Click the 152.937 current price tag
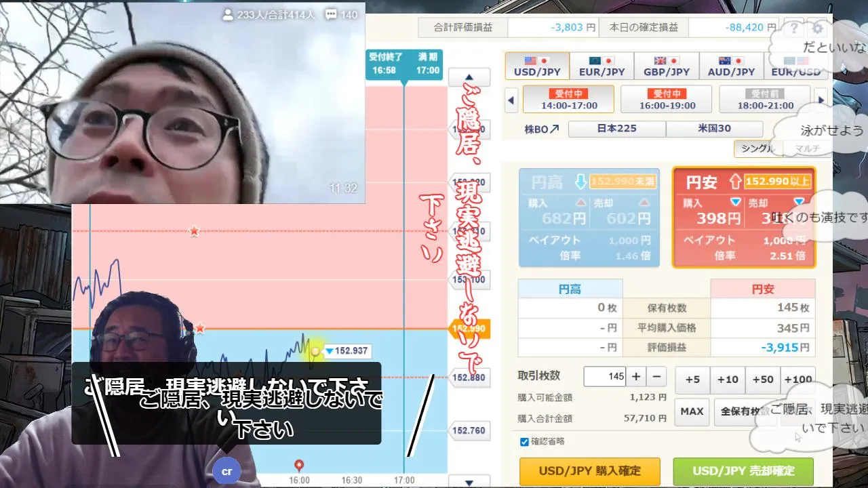Image resolution: width=868 pixels, height=488 pixels. pos(347,351)
